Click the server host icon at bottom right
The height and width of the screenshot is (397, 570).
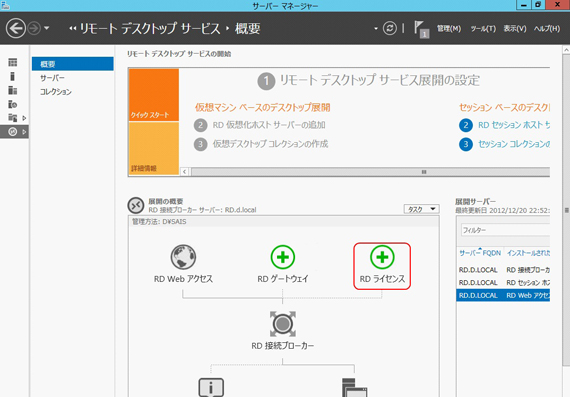(354, 388)
